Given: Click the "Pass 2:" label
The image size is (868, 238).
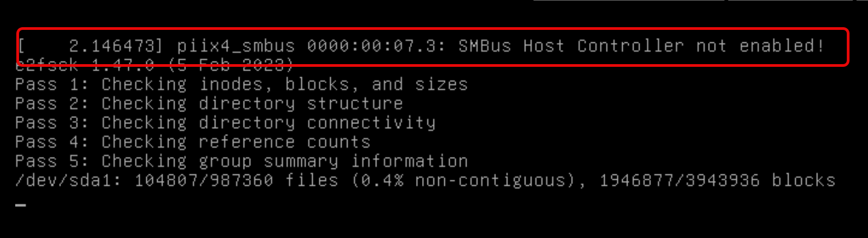Looking at the screenshot, I should click(x=51, y=104).
